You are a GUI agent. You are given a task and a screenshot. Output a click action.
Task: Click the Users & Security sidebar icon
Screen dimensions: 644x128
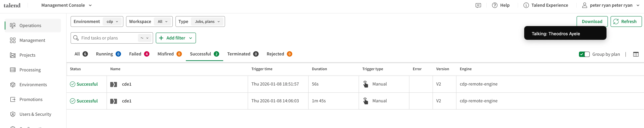13,114
